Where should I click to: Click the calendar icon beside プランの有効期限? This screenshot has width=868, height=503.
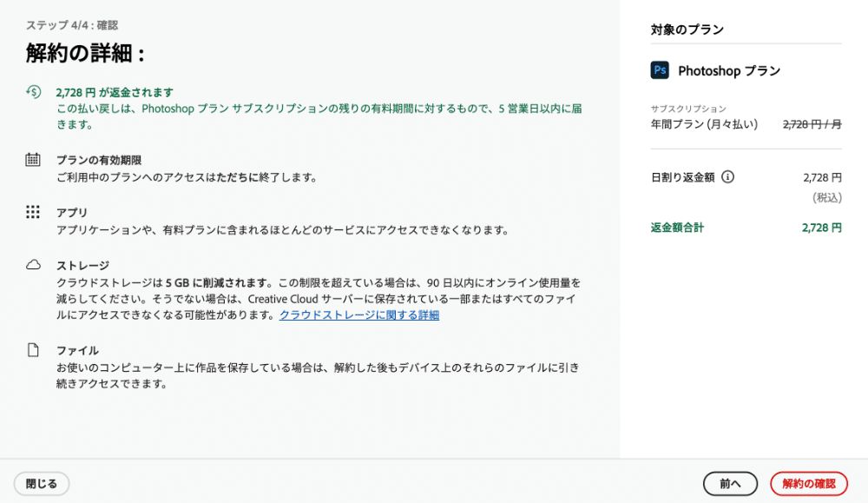33,159
